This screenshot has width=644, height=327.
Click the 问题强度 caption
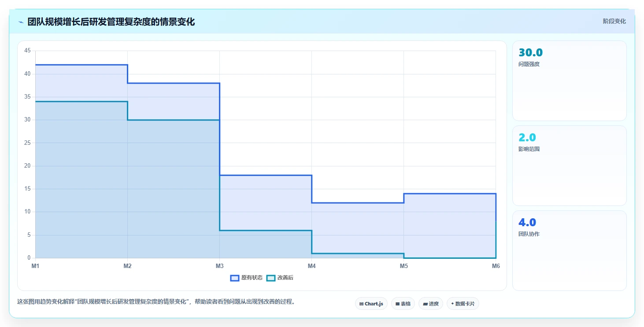coord(529,64)
